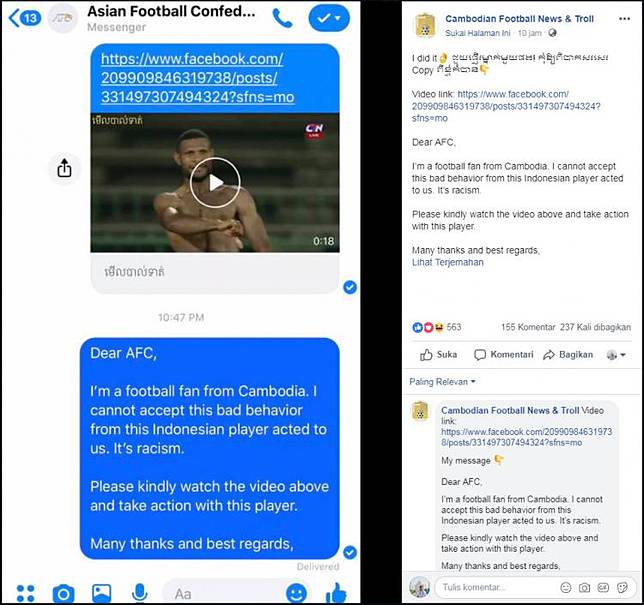
Task: Click the Bagikan share button
Action: [568, 354]
